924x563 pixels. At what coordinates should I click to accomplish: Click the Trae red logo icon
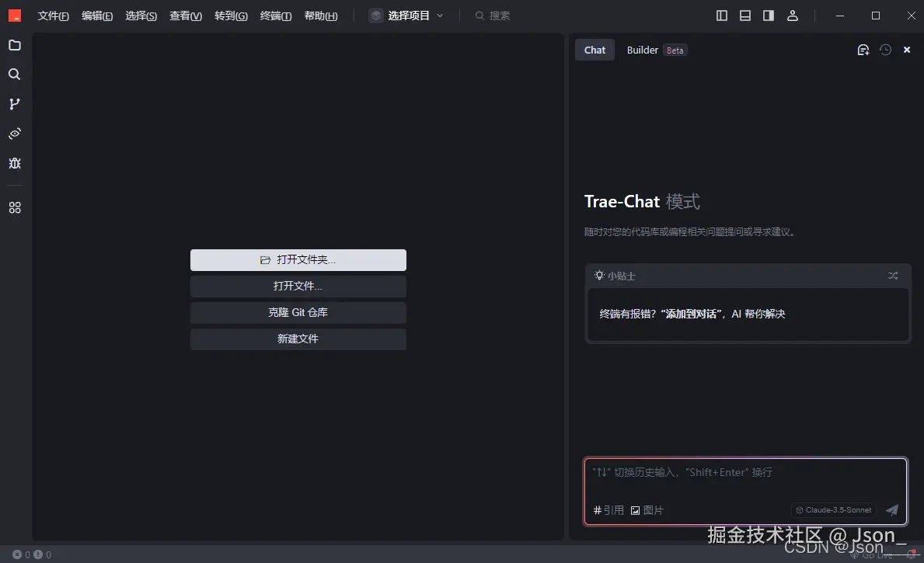[15, 16]
